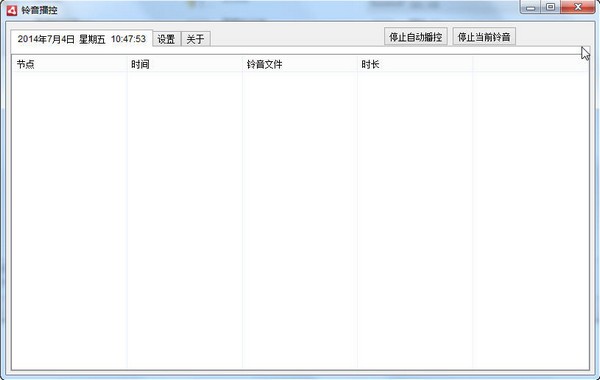Minimize the 铃音播控 window

[x=530, y=7]
